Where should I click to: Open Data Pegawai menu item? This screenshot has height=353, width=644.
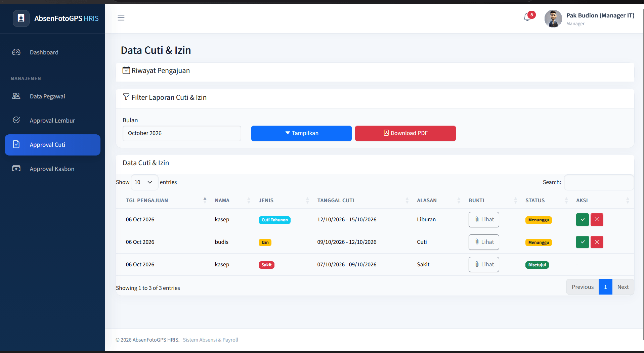pyautogui.click(x=52, y=96)
